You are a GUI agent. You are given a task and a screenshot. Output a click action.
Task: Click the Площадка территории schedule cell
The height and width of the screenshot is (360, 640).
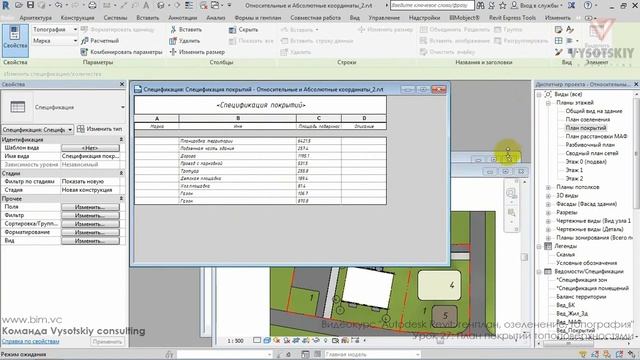pos(238,141)
